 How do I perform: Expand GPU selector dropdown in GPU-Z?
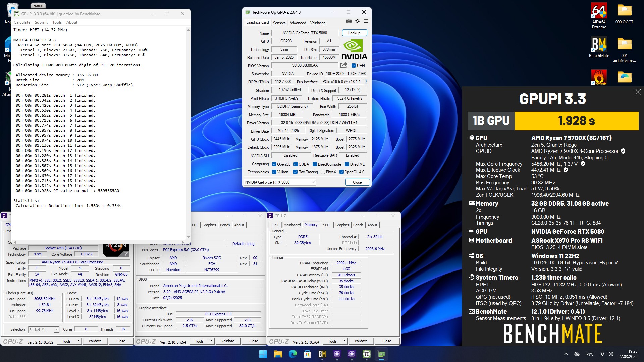pyautogui.click(x=313, y=182)
